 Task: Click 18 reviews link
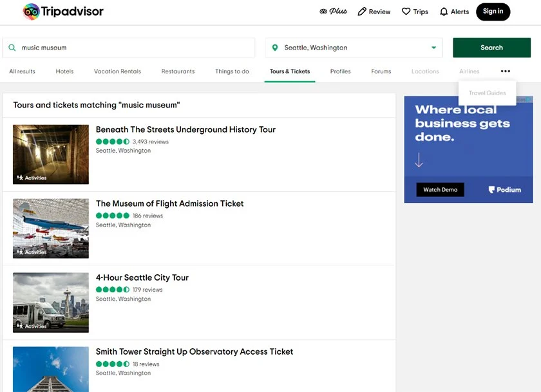click(x=146, y=364)
